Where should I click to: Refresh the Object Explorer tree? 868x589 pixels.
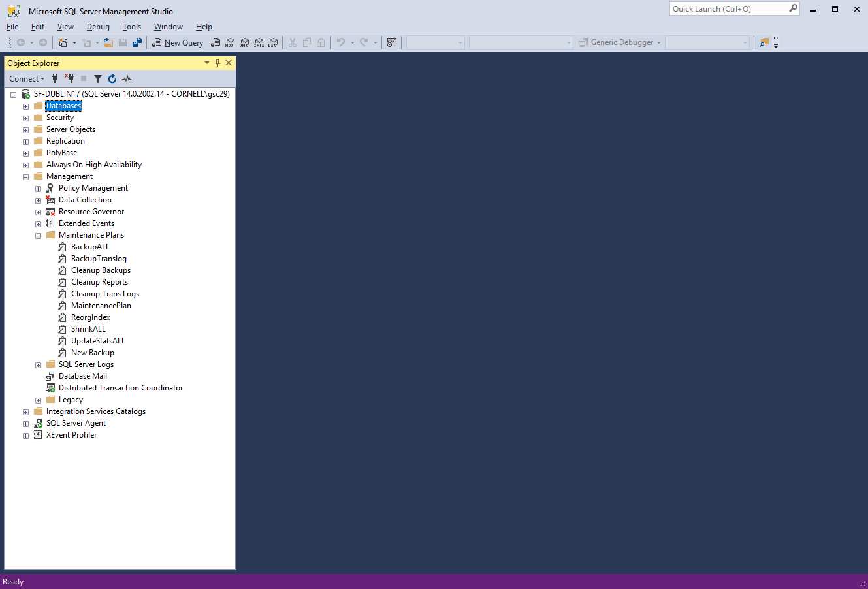(x=112, y=78)
